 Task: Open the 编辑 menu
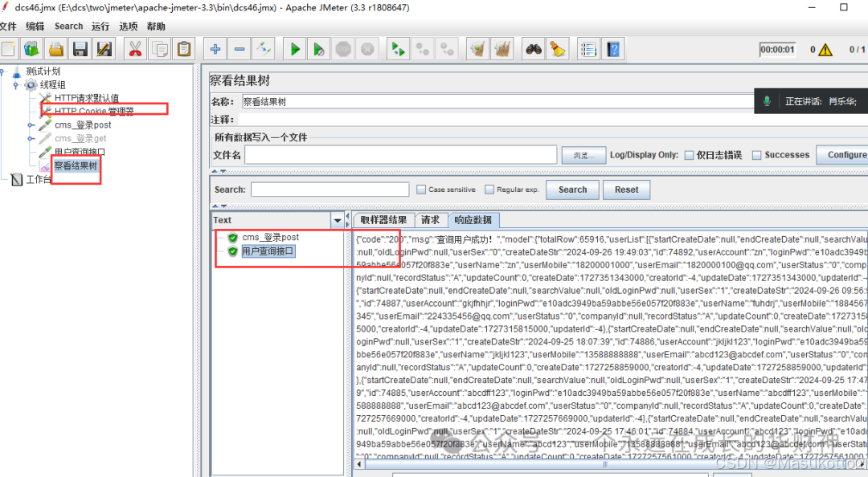(35, 26)
